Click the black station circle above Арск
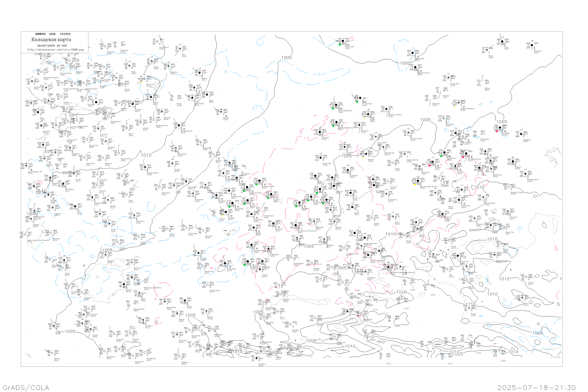Viewport: 588px width, 392px height. 96,102
